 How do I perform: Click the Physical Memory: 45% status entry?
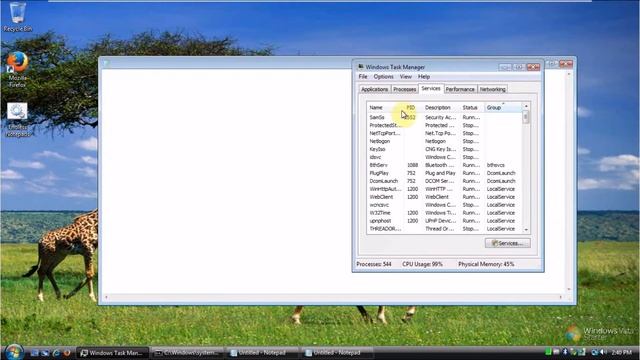(486, 264)
